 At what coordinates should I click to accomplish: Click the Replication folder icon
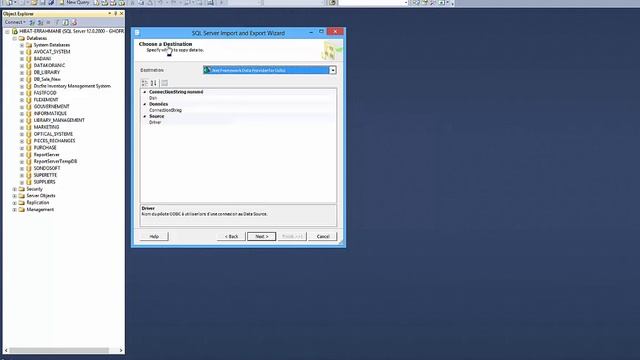point(22,203)
